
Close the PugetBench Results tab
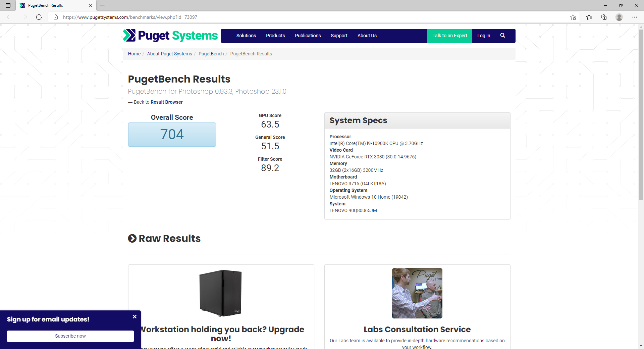click(91, 5)
